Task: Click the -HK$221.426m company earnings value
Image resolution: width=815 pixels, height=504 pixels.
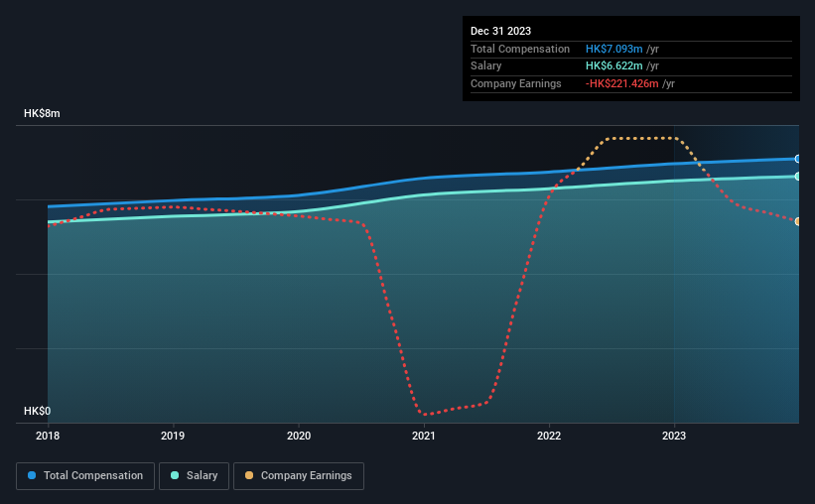Action: click(x=622, y=83)
